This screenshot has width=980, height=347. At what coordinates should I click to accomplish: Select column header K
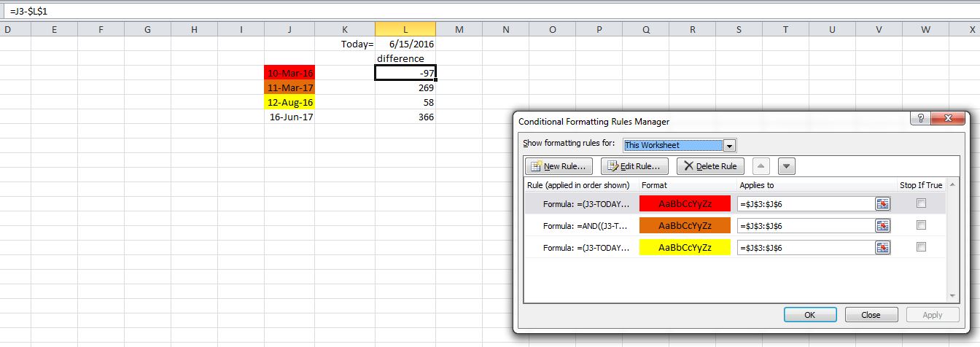click(x=346, y=29)
